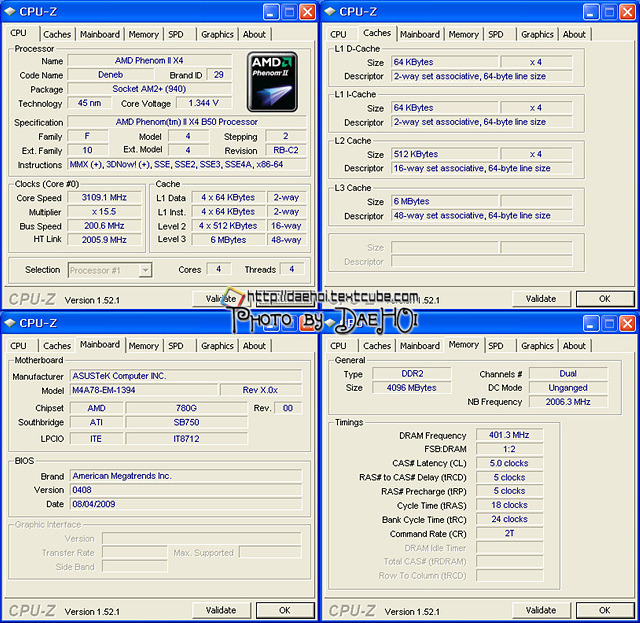Open Mainboard tab in top-left CPU-Z window

(100, 34)
